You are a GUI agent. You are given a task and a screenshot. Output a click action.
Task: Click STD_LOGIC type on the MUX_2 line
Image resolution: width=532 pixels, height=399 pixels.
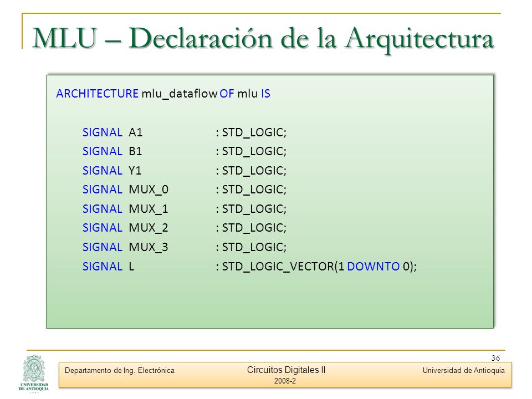click(x=253, y=228)
